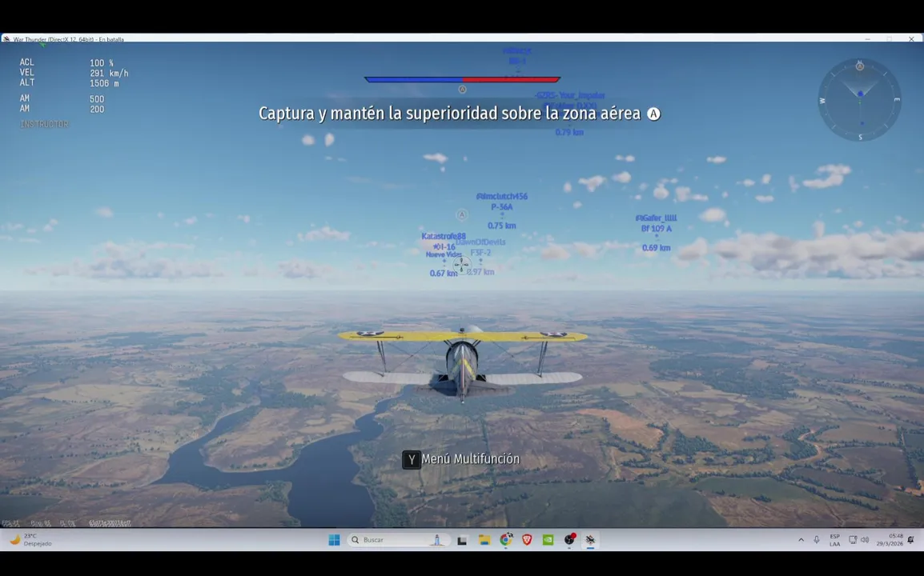Click the aiming crosshair reticle
924x576 pixels.
tap(462, 265)
